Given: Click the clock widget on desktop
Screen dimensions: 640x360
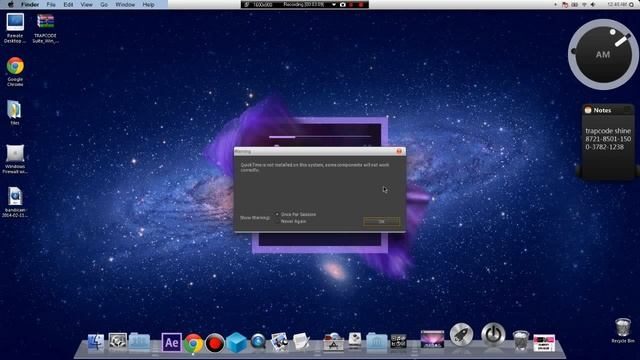Looking at the screenshot, I should coord(603,54).
